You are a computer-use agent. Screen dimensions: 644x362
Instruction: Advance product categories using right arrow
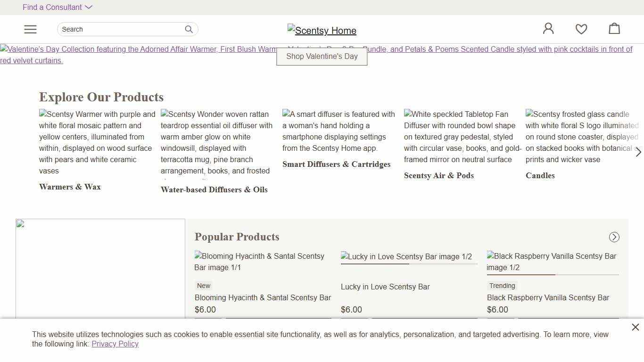(x=638, y=152)
